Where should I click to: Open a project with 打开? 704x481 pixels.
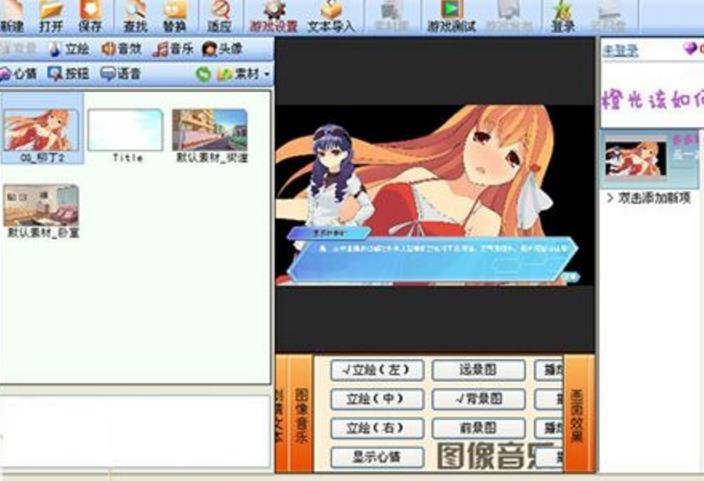[50, 16]
